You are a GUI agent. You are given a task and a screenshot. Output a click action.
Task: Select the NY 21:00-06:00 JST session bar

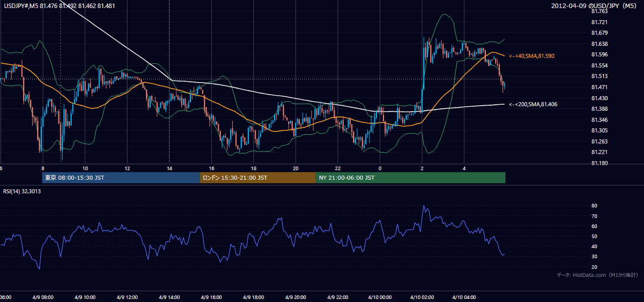point(411,178)
